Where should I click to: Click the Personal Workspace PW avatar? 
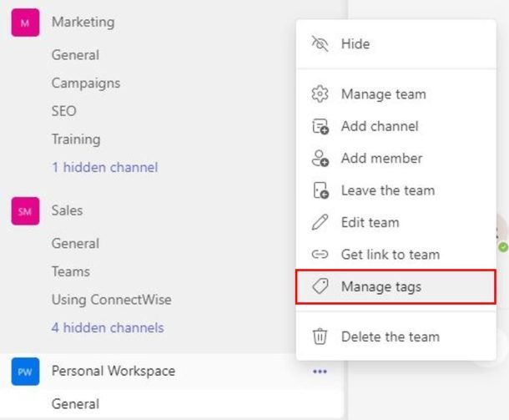coord(25,372)
